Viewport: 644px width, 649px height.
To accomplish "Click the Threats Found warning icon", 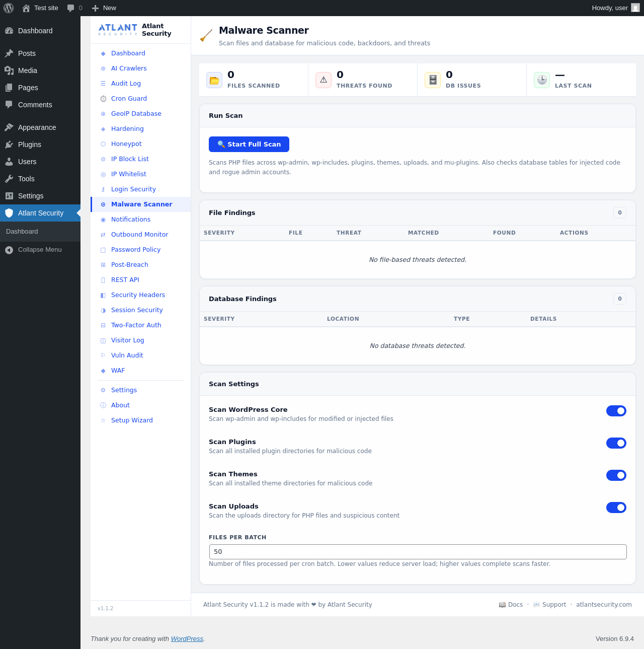I will (x=324, y=80).
